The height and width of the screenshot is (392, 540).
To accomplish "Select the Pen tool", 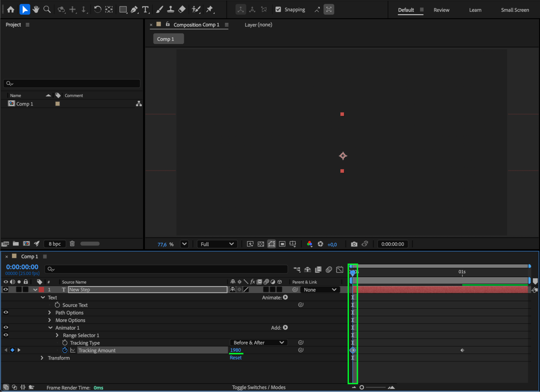I will [134, 10].
